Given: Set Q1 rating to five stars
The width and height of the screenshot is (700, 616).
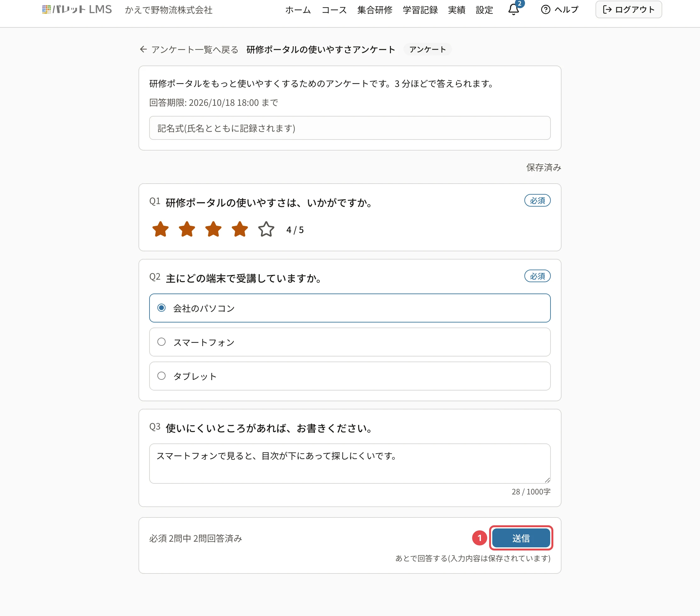Looking at the screenshot, I should click(x=266, y=229).
